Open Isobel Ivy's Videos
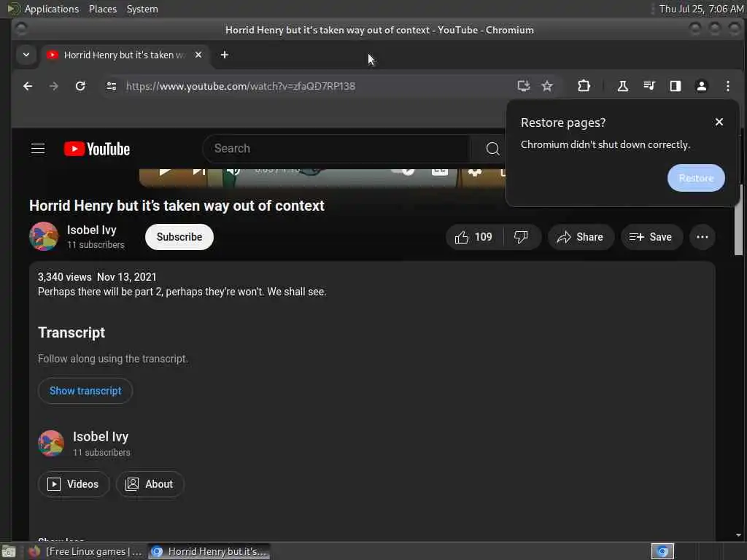Image resolution: width=747 pixels, height=560 pixels. coord(74,484)
